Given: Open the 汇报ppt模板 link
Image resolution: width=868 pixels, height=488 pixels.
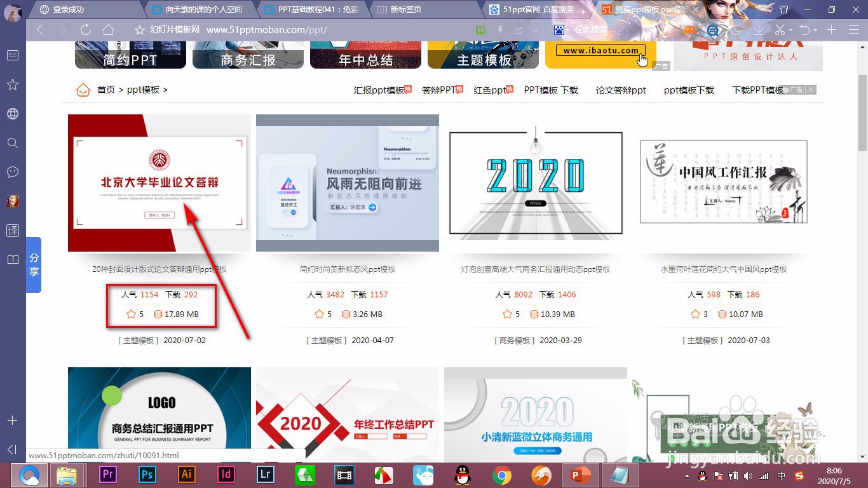Looking at the screenshot, I should 379,90.
